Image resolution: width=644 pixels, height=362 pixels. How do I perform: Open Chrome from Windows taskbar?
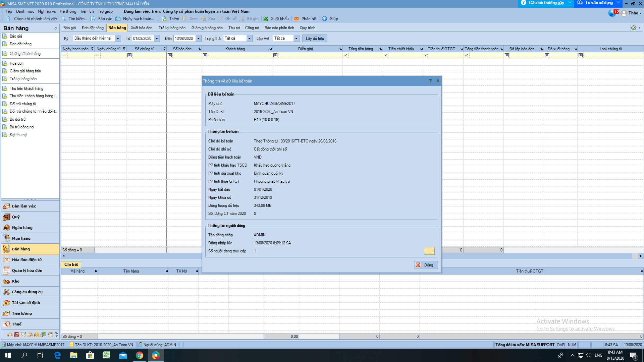[x=140, y=355]
